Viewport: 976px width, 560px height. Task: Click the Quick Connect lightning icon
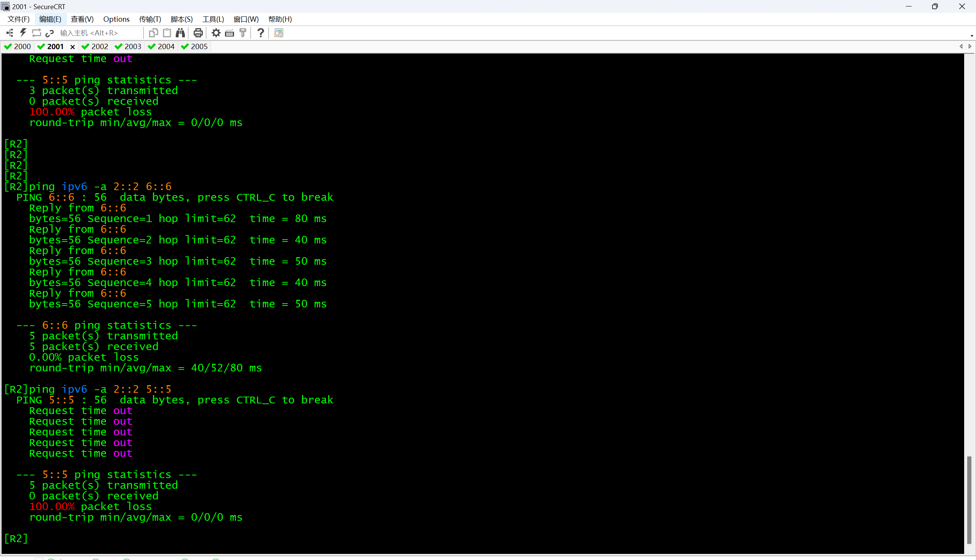[x=23, y=33]
